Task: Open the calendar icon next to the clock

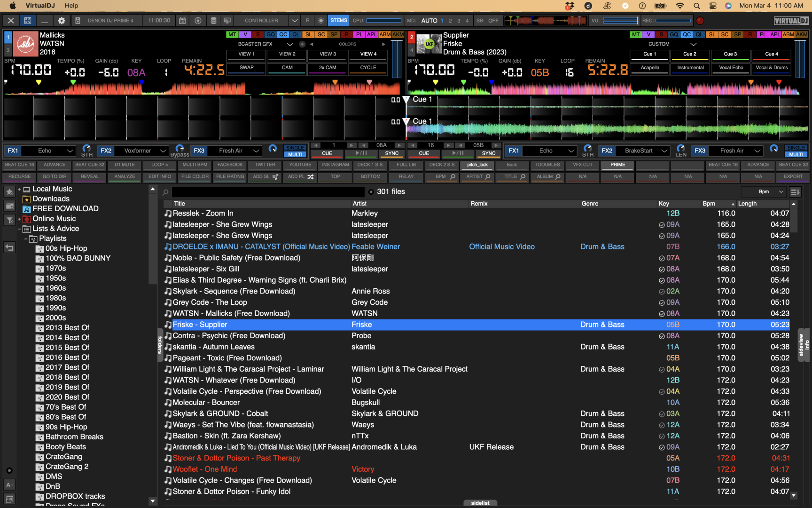Action: [182, 21]
